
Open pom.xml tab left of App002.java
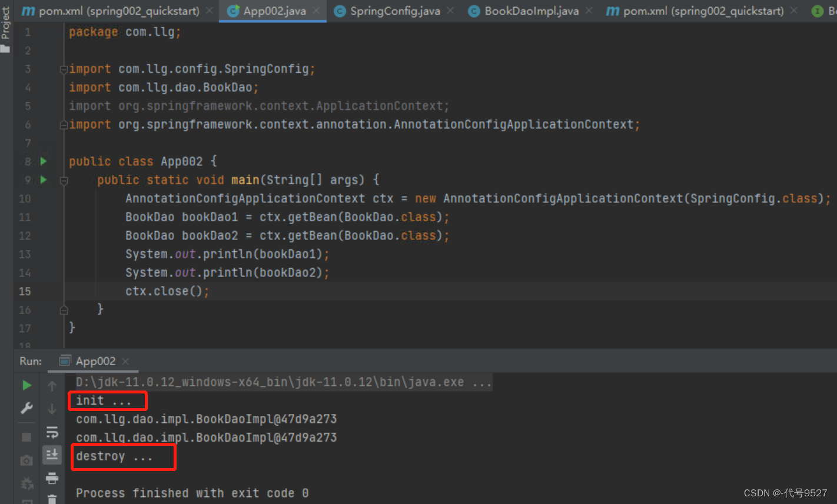118,11
